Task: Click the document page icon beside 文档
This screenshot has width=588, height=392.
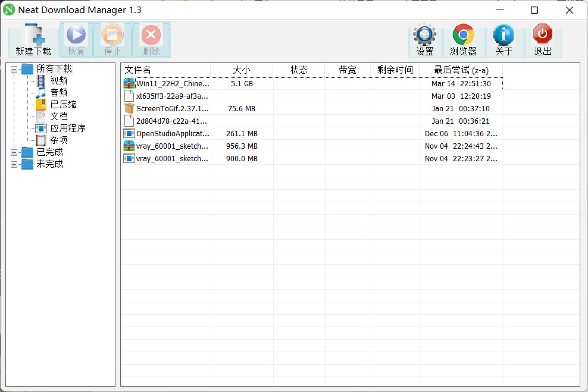Action: pos(41,117)
